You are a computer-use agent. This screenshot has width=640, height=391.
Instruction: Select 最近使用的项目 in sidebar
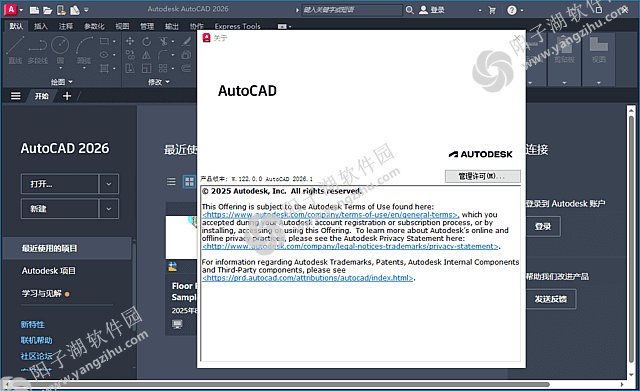(x=67, y=248)
